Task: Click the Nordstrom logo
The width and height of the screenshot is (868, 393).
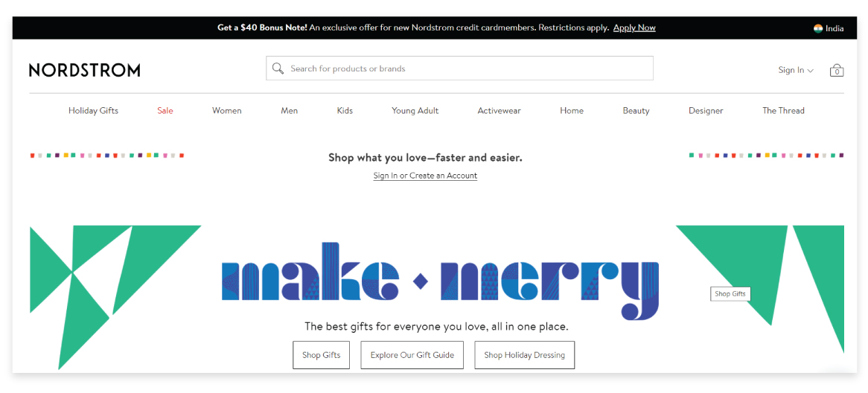Action: [85, 70]
